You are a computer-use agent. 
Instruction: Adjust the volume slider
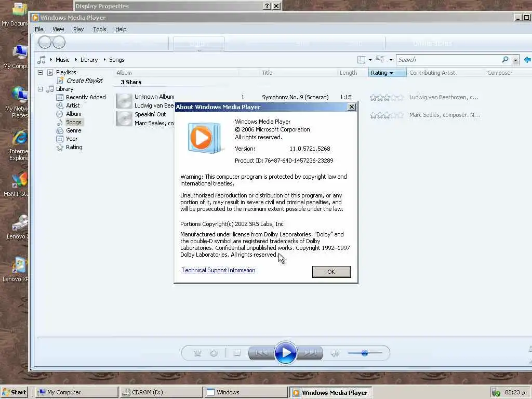(x=365, y=353)
